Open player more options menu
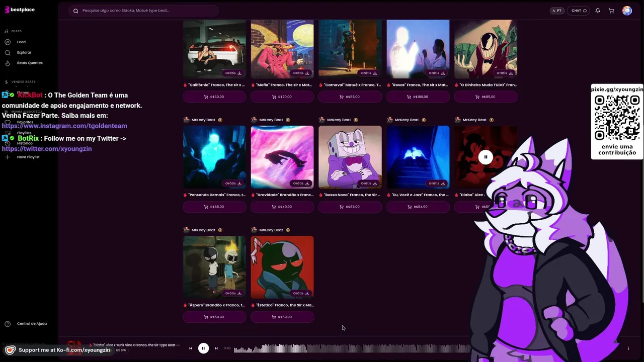Viewport: 644px width, 362px height. pos(628,348)
